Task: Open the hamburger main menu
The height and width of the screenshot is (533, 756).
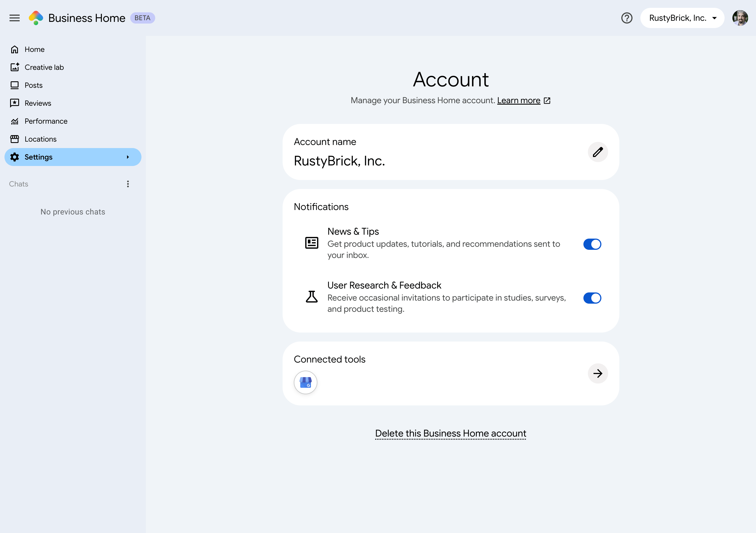Action: pyautogui.click(x=15, y=18)
